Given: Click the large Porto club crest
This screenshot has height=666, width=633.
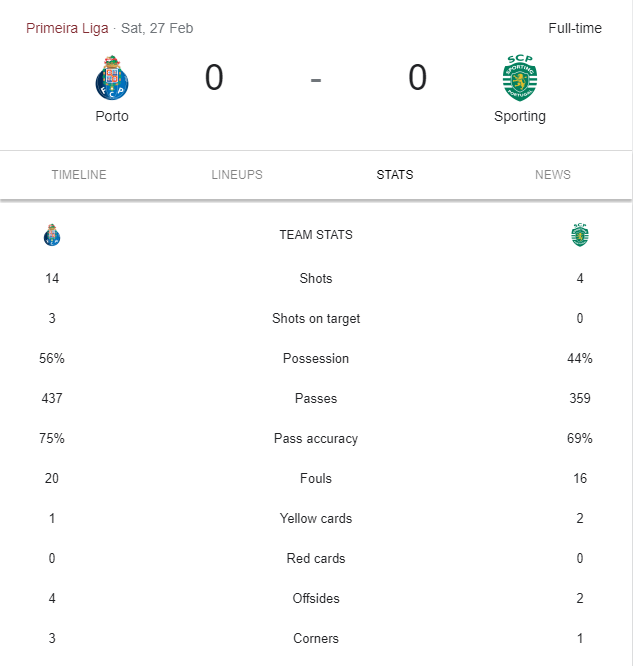Looking at the screenshot, I should [112, 78].
